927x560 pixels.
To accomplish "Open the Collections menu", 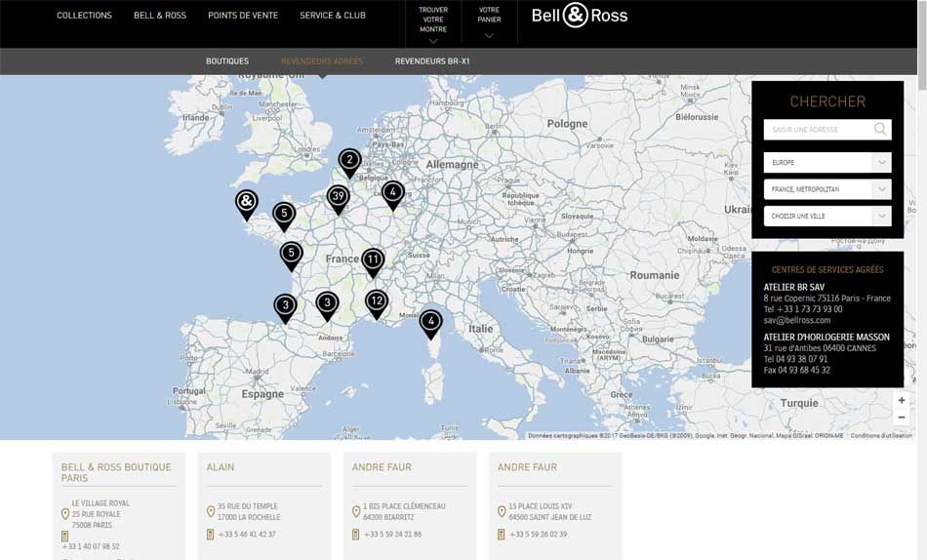I will [84, 16].
